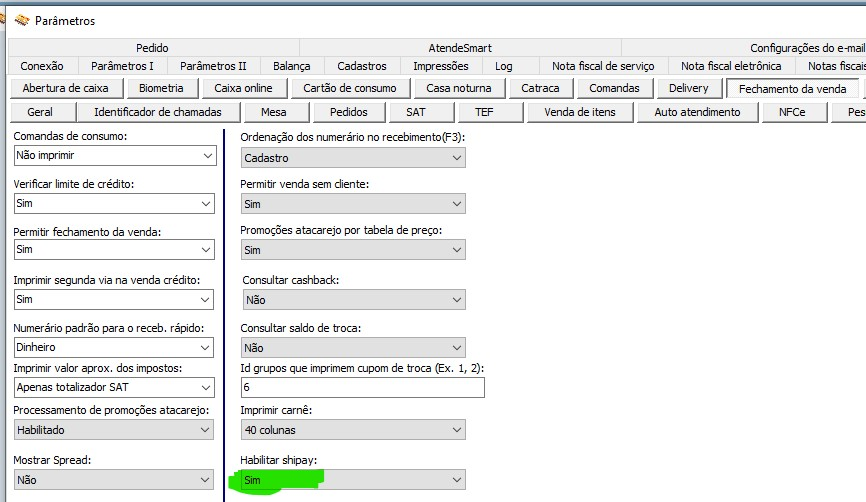866x502 pixels.
Task: Switch to the Pedidos tab
Action: point(348,112)
